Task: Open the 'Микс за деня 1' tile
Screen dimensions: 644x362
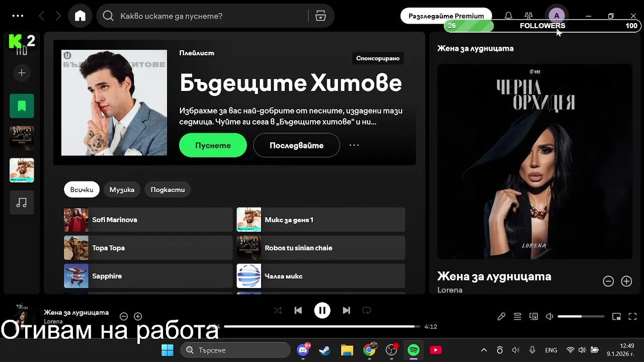Action: pyautogui.click(x=320, y=220)
